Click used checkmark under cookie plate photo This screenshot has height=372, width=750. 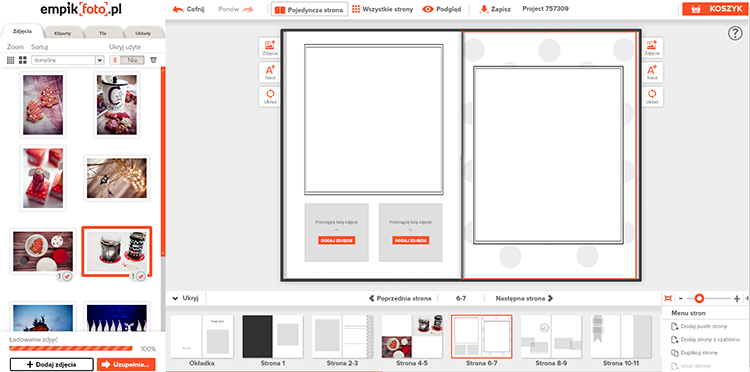(64, 276)
